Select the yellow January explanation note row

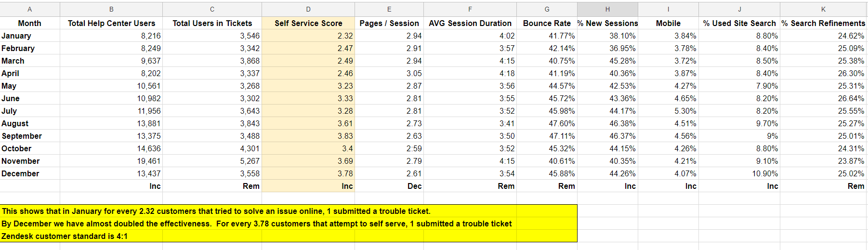click(x=289, y=211)
